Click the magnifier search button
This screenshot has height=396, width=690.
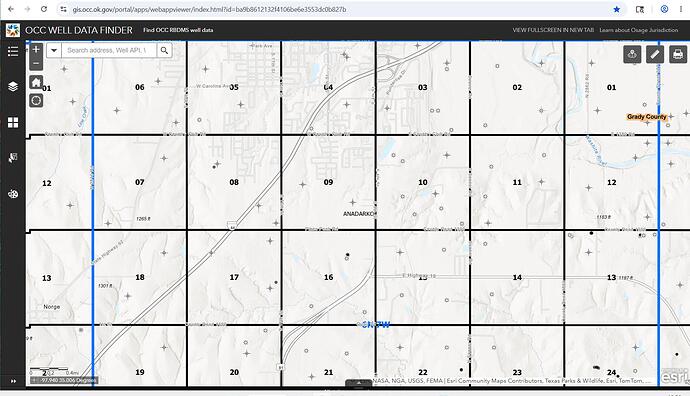pos(164,50)
